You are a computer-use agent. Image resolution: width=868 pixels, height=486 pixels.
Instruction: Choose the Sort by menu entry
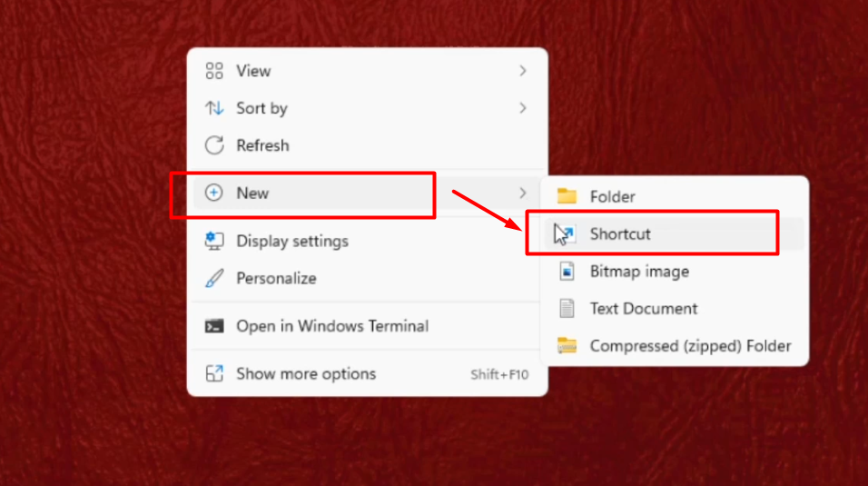(367, 108)
